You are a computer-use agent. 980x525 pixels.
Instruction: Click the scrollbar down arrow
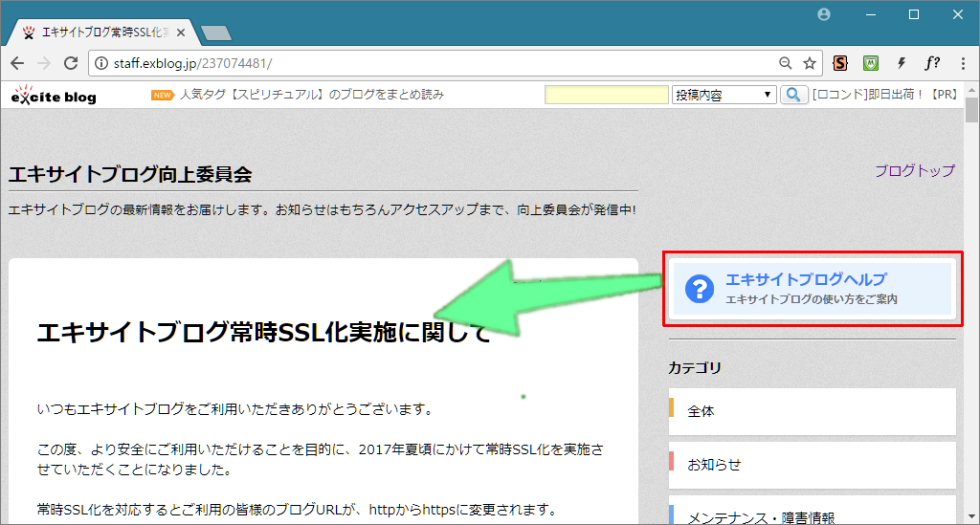pyautogui.click(x=971, y=517)
